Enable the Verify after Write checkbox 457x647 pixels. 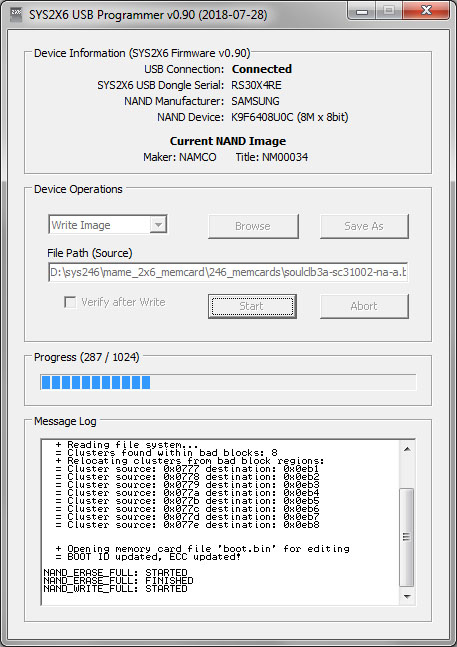pos(70,302)
